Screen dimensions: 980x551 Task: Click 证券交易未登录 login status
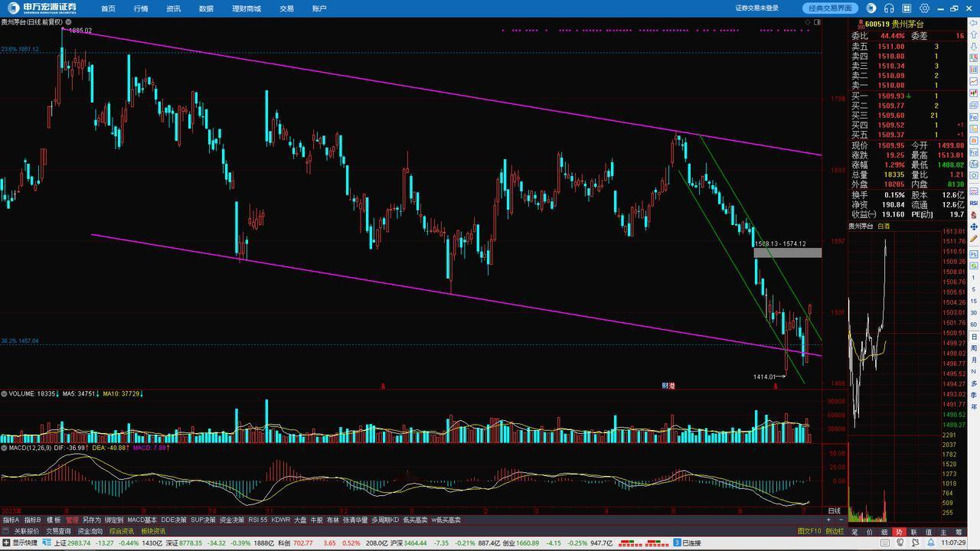point(757,8)
